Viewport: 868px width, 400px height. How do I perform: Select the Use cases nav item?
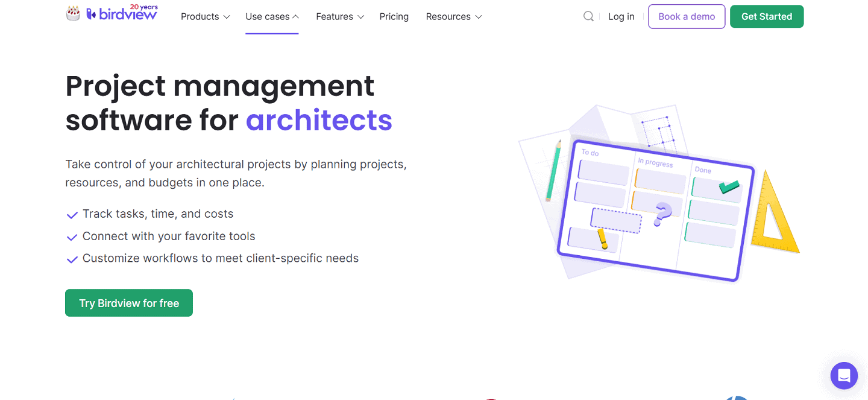268,16
